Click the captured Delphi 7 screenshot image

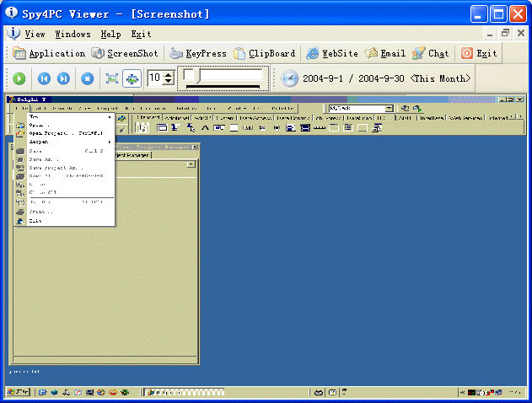point(266,247)
